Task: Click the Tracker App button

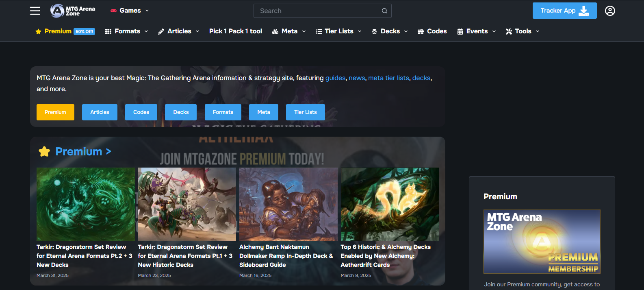Action: [564, 11]
